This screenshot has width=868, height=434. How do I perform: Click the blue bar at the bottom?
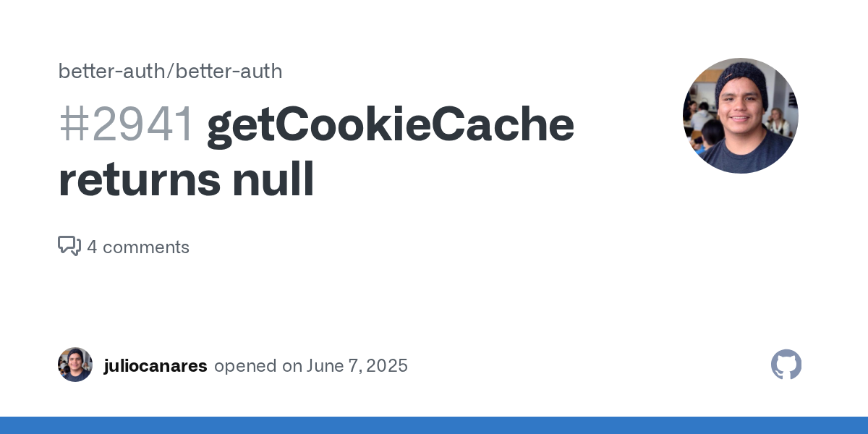click(434, 425)
